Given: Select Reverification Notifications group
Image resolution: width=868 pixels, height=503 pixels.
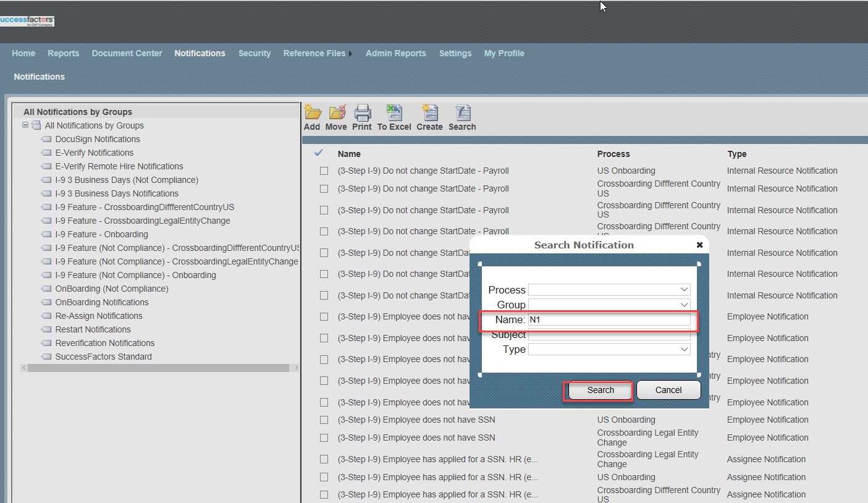Looking at the screenshot, I should (105, 343).
